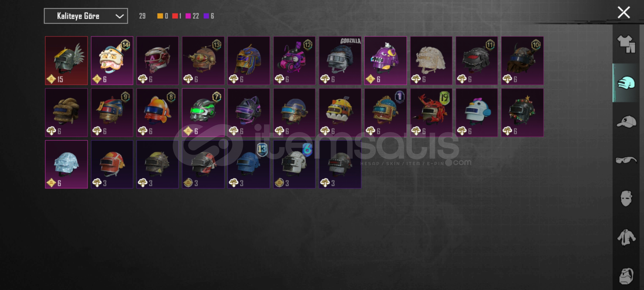Open the jacket category icon
Screen dimensions: 644x290
click(626, 237)
